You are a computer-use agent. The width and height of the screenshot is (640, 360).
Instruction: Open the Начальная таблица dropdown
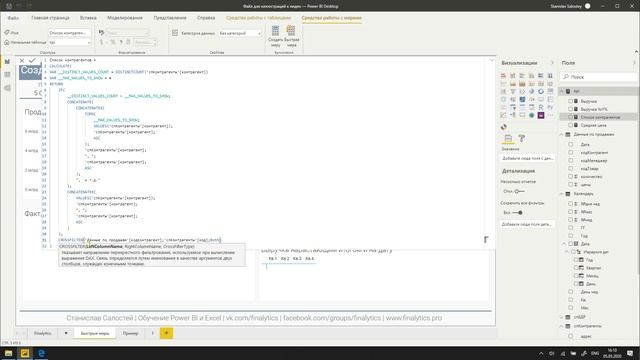click(70, 42)
